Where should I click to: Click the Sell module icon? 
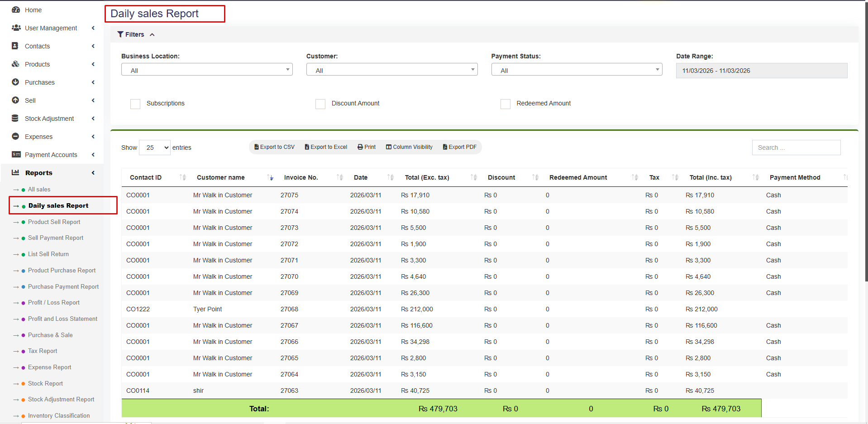(16, 100)
